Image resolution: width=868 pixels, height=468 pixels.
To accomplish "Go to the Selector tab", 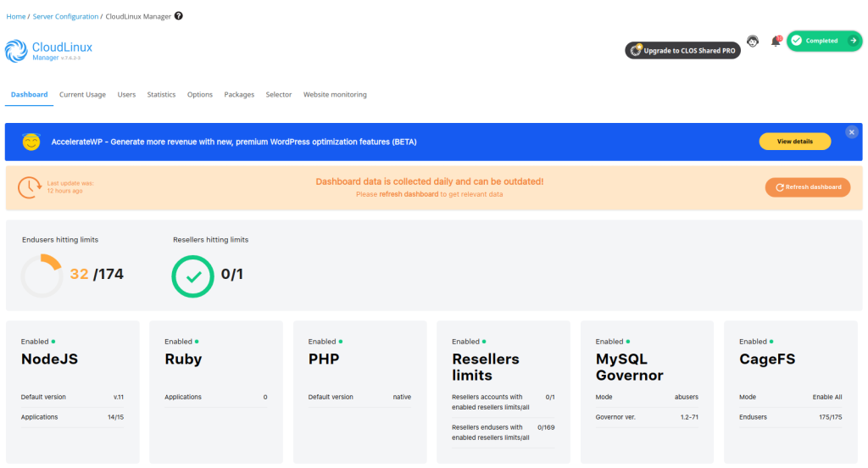I will tap(279, 95).
